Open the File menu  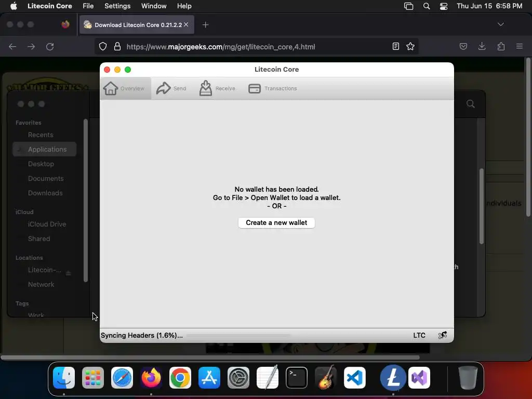pyautogui.click(x=88, y=6)
